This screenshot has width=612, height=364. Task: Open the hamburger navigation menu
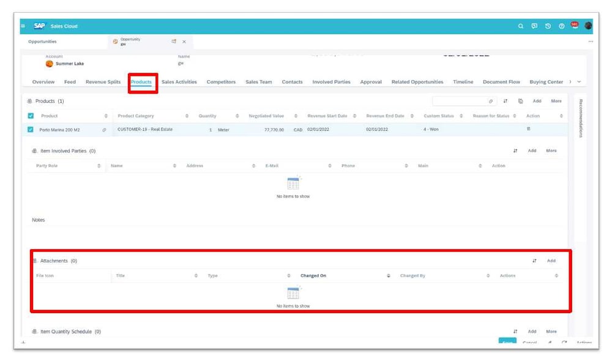tap(23, 26)
